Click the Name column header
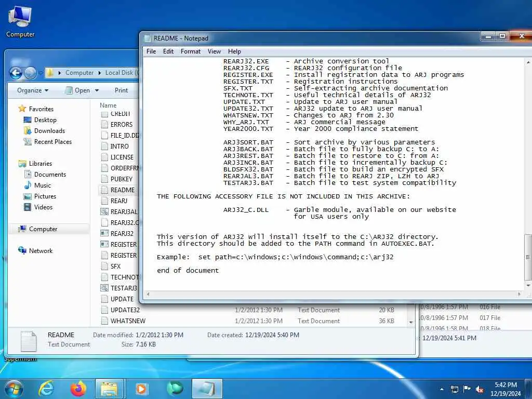 pos(108,105)
